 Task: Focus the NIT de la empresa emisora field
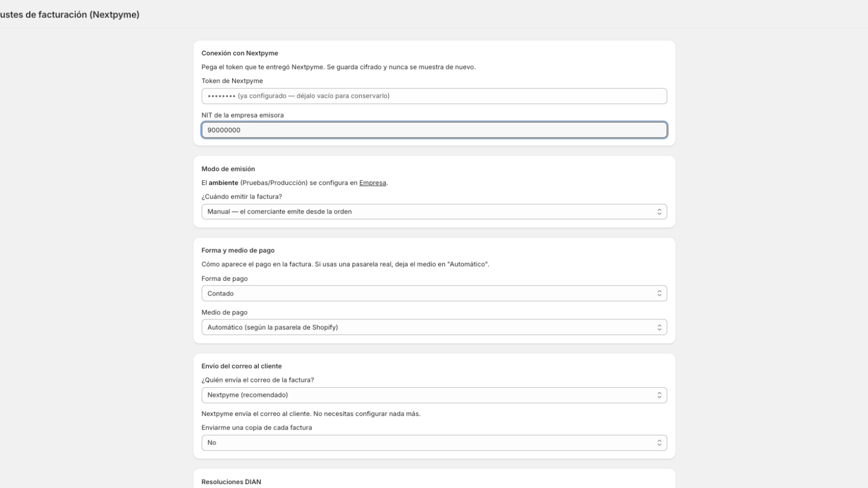[434, 130]
